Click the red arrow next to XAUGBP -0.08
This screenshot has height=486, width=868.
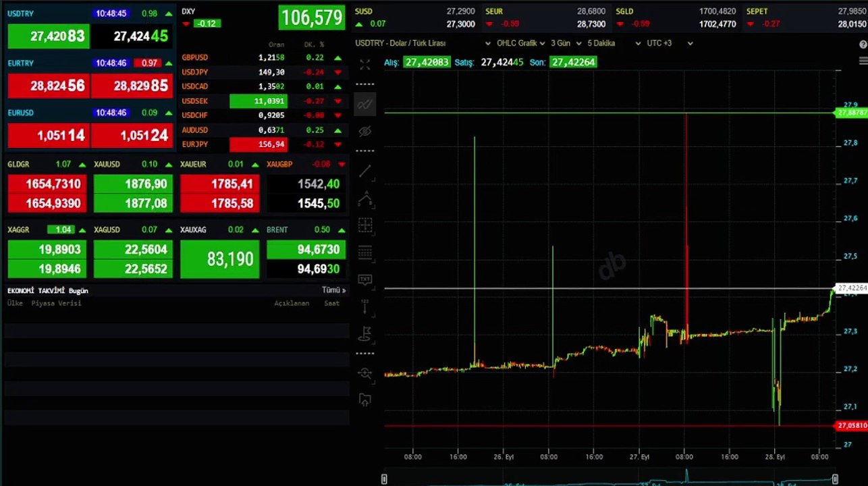click(x=342, y=164)
